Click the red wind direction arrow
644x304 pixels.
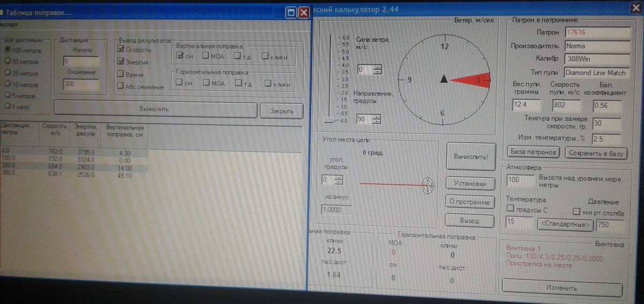coord(471,79)
